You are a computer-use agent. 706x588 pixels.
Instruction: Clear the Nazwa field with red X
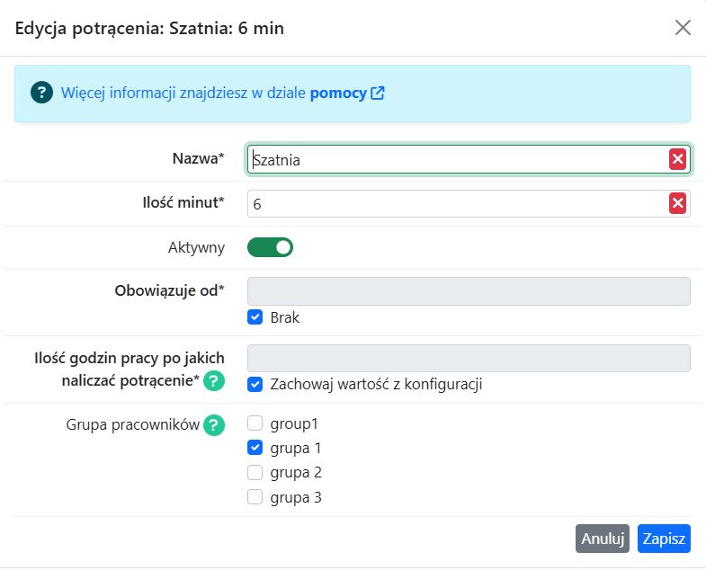click(677, 159)
